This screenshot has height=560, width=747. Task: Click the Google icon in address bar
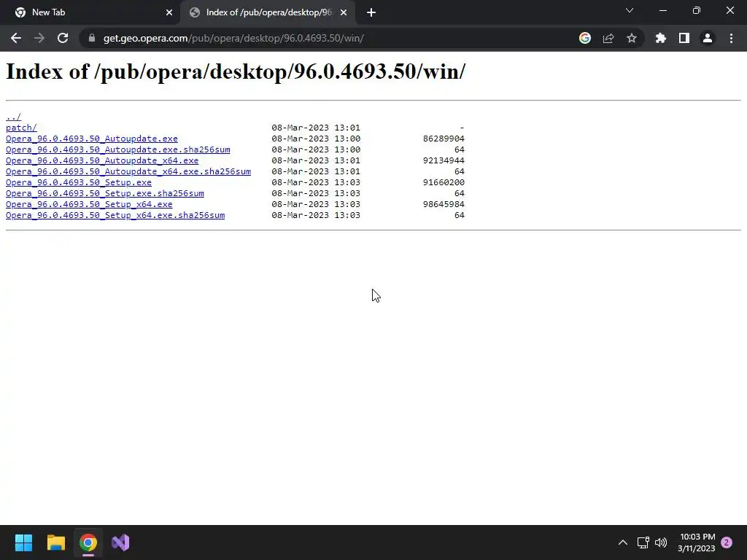584,38
